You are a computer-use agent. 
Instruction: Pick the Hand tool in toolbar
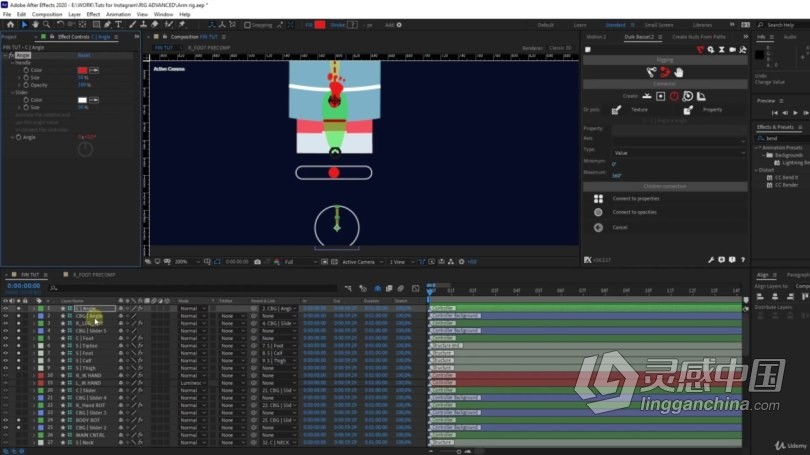[35, 24]
